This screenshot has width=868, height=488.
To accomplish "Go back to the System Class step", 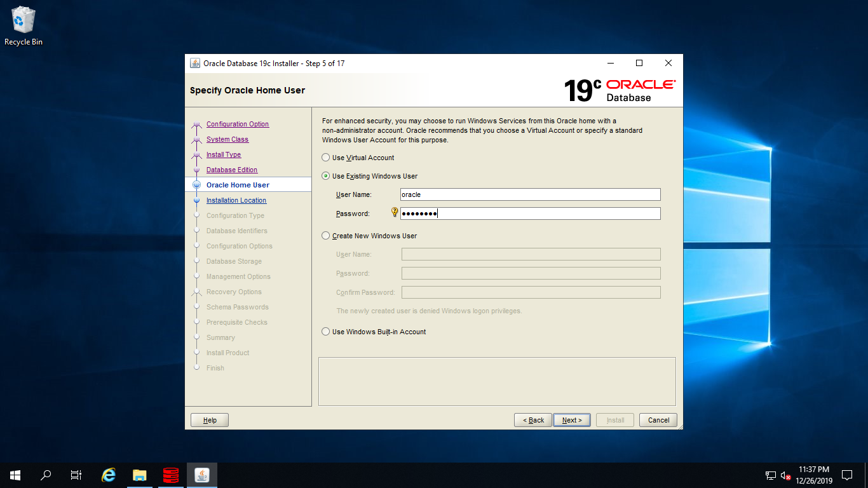I will (x=227, y=139).
